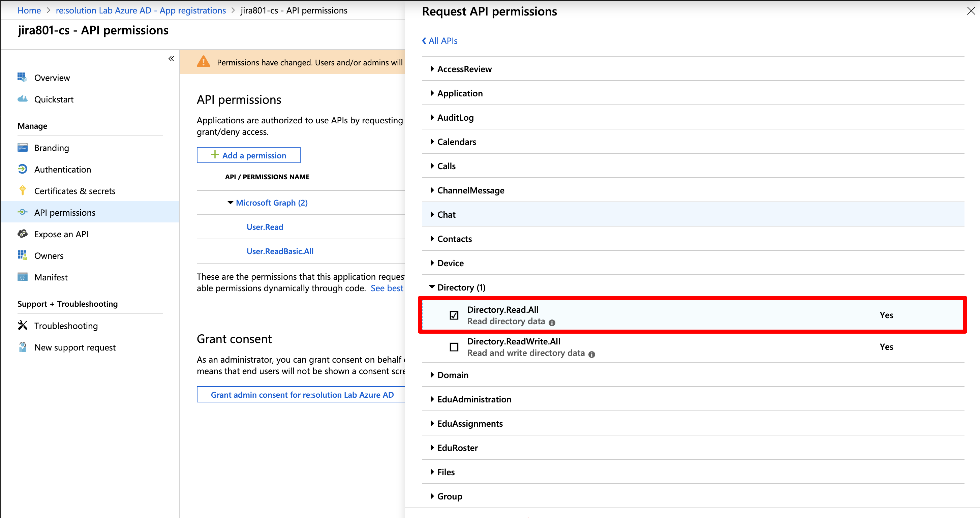Open Quickstart in the sidebar menu
980x518 pixels.
point(54,99)
